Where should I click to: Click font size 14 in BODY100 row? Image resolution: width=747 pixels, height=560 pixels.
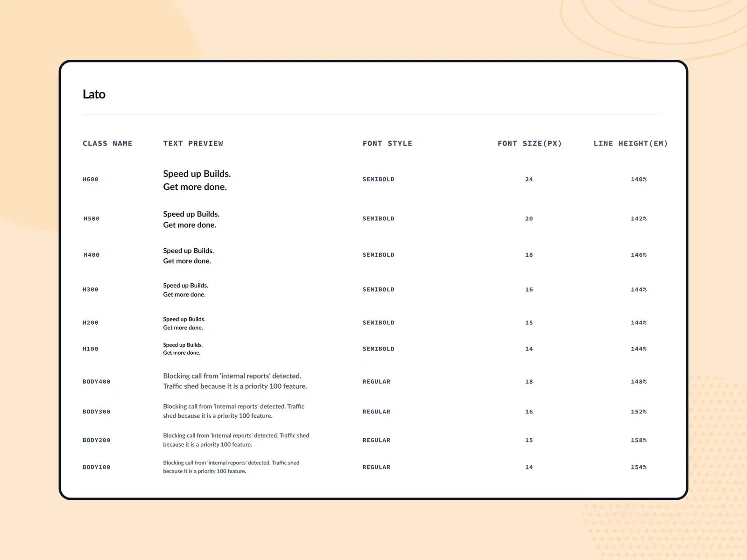[529, 467]
